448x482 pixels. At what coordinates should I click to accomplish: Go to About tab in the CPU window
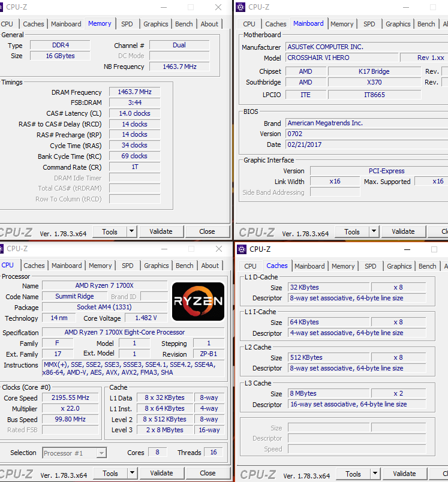click(x=210, y=266)
